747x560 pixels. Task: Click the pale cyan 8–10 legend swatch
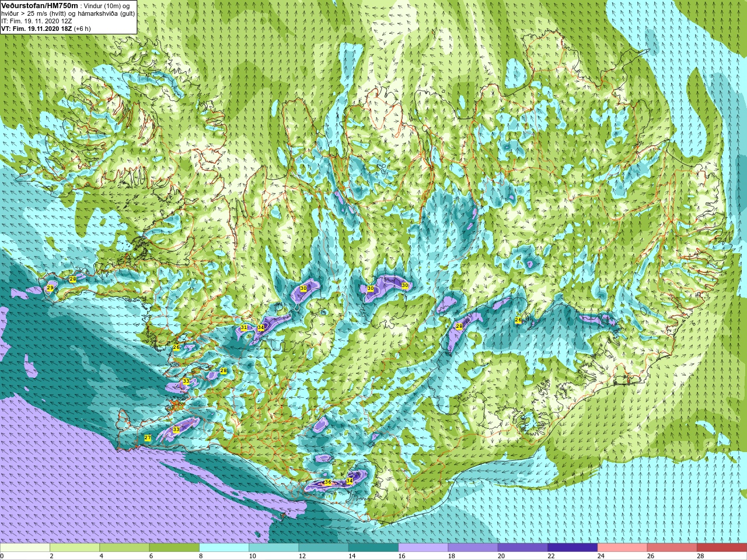coord(224,548)
